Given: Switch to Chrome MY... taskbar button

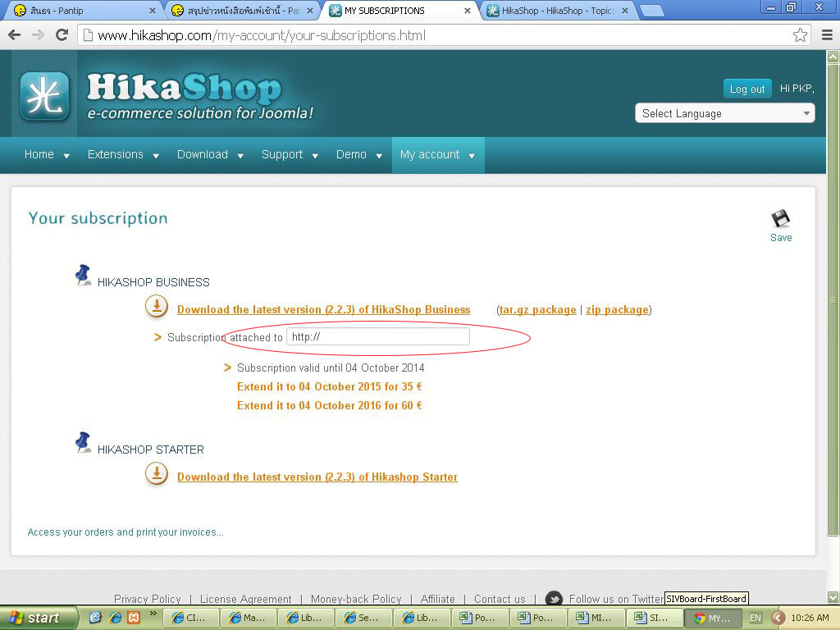Looking at the screenshot, I should point(714,619).
